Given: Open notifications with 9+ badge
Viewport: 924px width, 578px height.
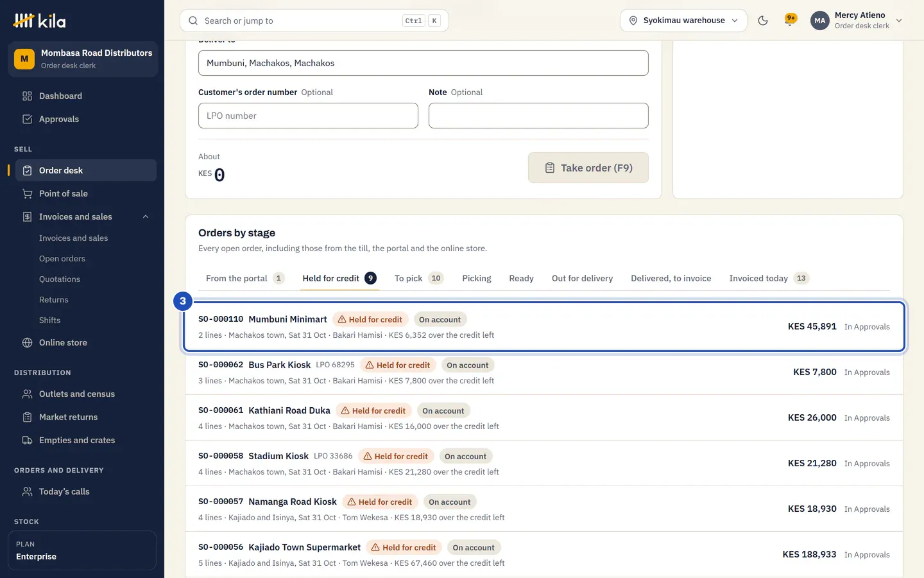Looking at the screenshot, I should [791, 20].
